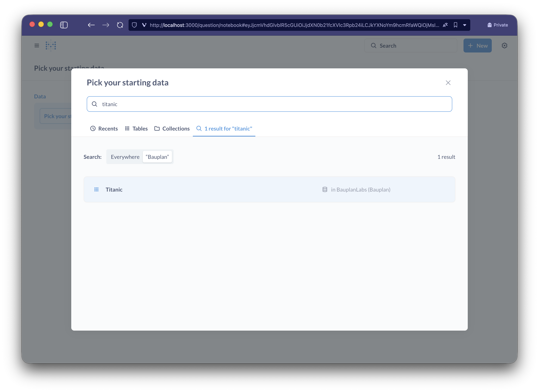The height and width of the screenshot is (392, 539).
Task: Close the Pick your starting data dialog
Action: coord(448,83)
